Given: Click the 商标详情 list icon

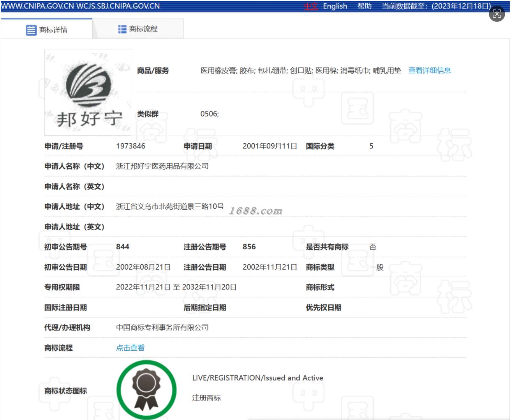Looking at the screenshot, I should pyautogui.click(x=31, y=30).
